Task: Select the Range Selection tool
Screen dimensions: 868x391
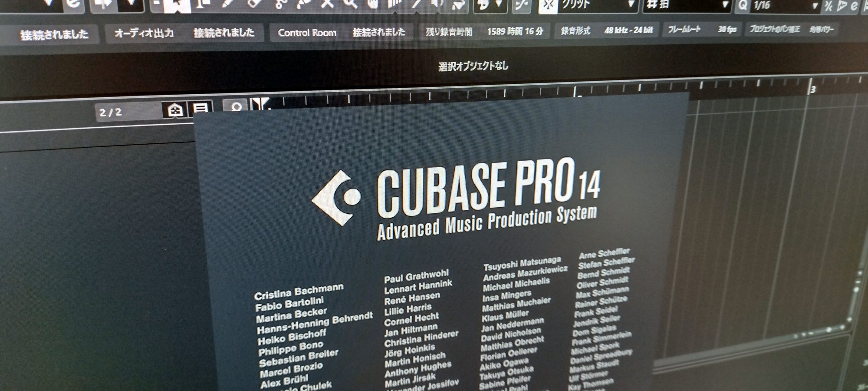Action: [x=202, y=4]
